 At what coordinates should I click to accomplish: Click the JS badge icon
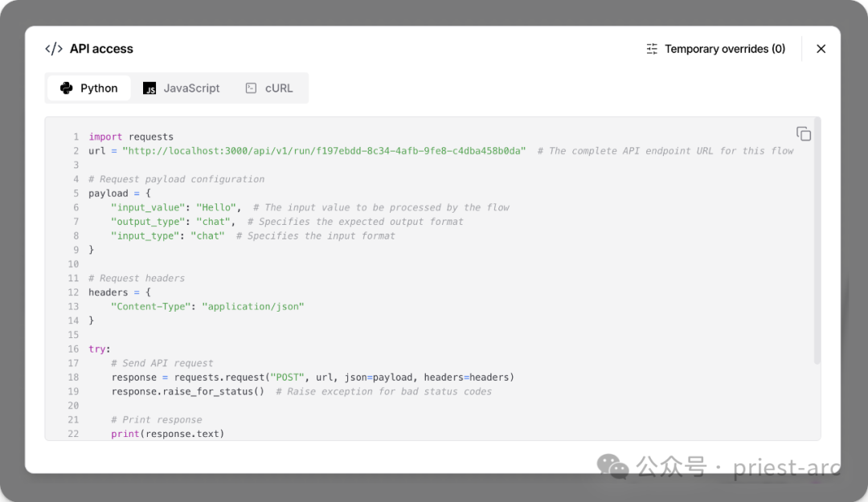coord(149,88)
